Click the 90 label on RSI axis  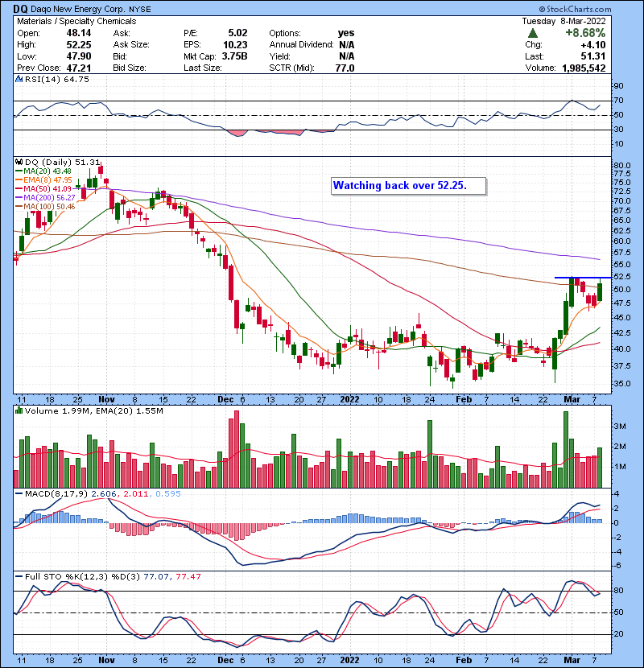(x=618, y=85)
